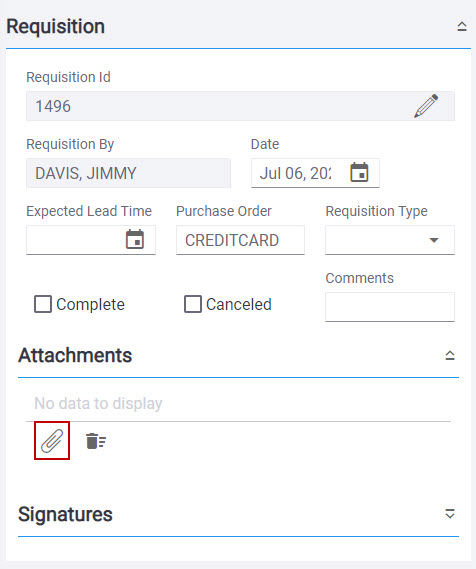Click the Attachments section heading
The height and width of the screenshot is (569, 476).
point(75,355)
